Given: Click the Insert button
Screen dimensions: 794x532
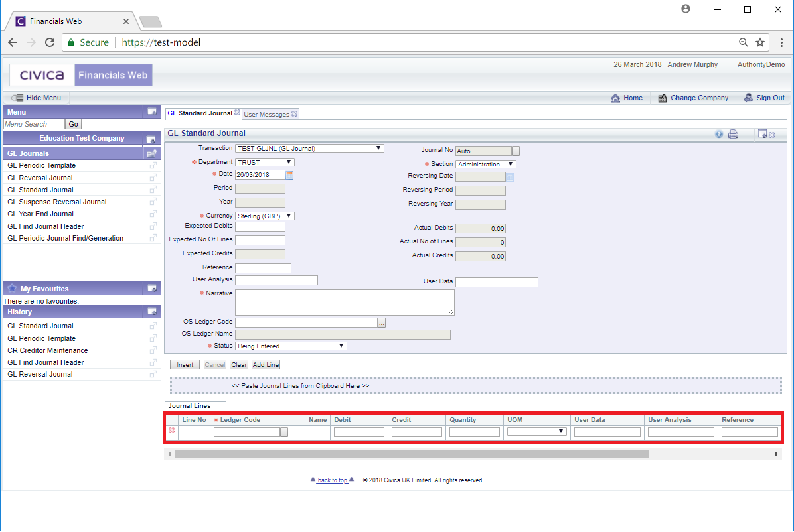Looking at the screenshot, I should [x=185, y=364].
